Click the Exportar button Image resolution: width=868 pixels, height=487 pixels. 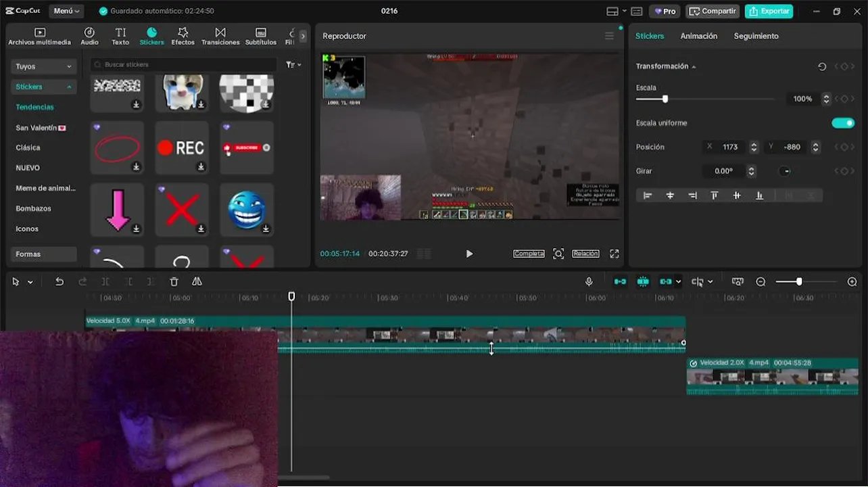click(769, 11)
